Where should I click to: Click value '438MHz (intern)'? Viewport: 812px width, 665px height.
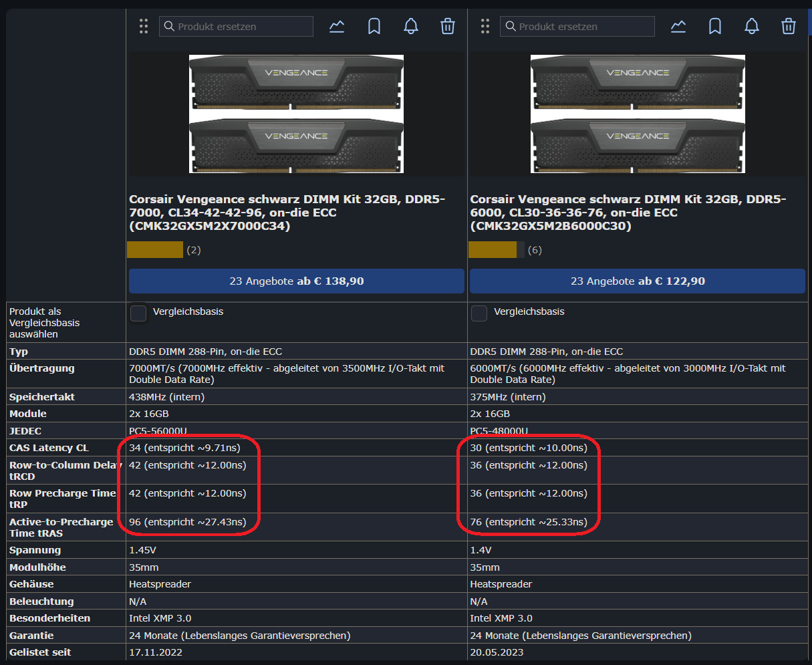(167, 397)
